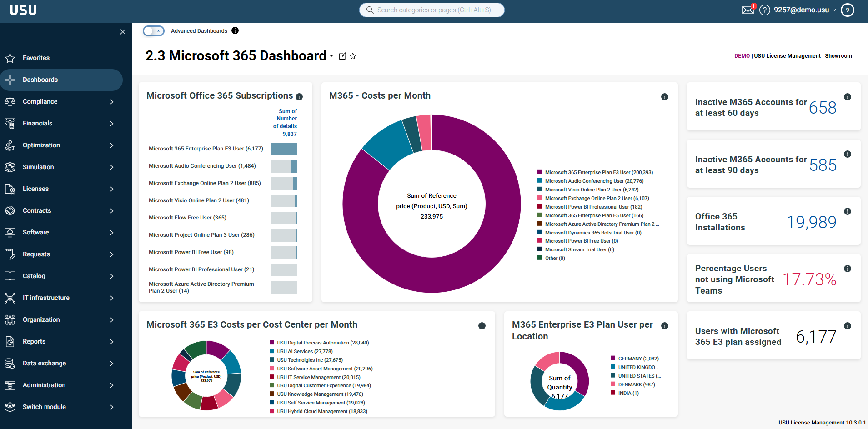Open the Contracts sidebar item

tap(61, 210)
